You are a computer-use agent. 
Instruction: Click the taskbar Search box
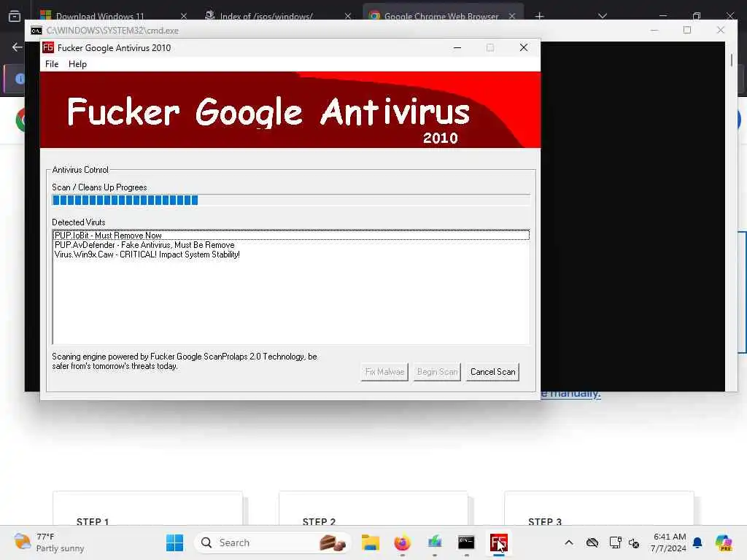273,542
